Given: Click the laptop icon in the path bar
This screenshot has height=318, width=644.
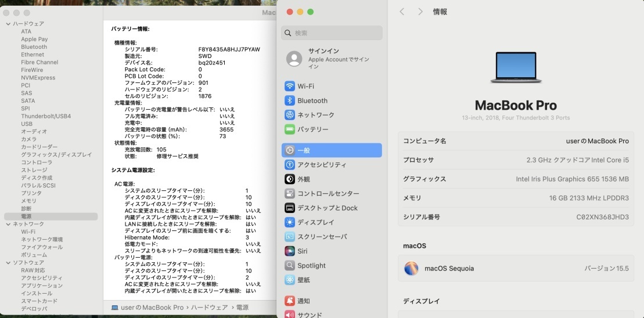Looking at the screenshot, I should (x=114, y=308).
